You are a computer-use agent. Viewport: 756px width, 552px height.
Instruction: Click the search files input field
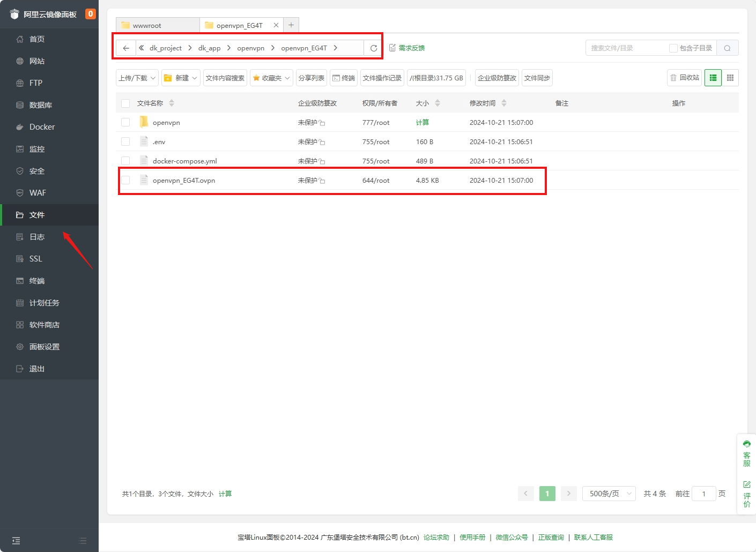point(625,48)
